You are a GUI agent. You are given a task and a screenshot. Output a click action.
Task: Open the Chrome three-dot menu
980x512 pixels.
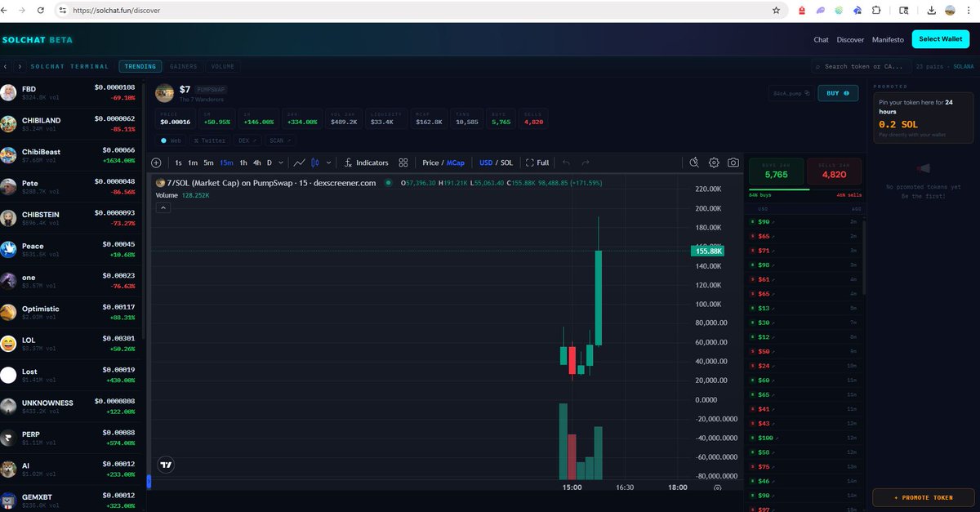[969, 11]
